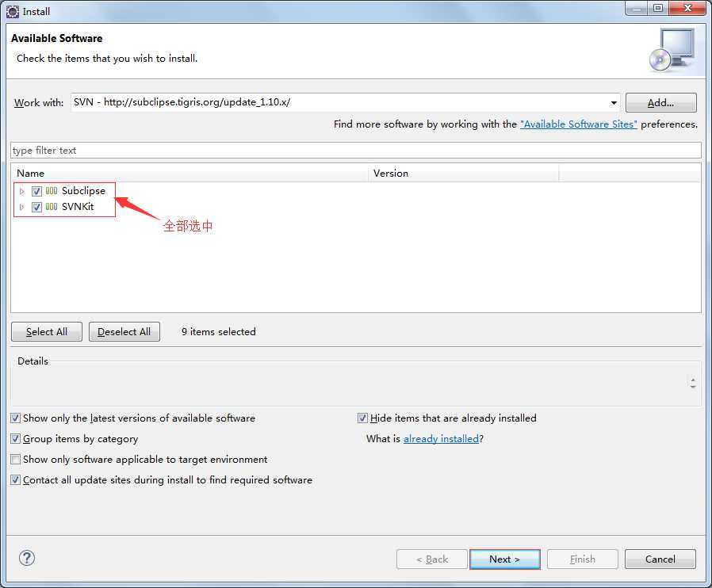Expand the Subclipse tree node

point(21,191)
